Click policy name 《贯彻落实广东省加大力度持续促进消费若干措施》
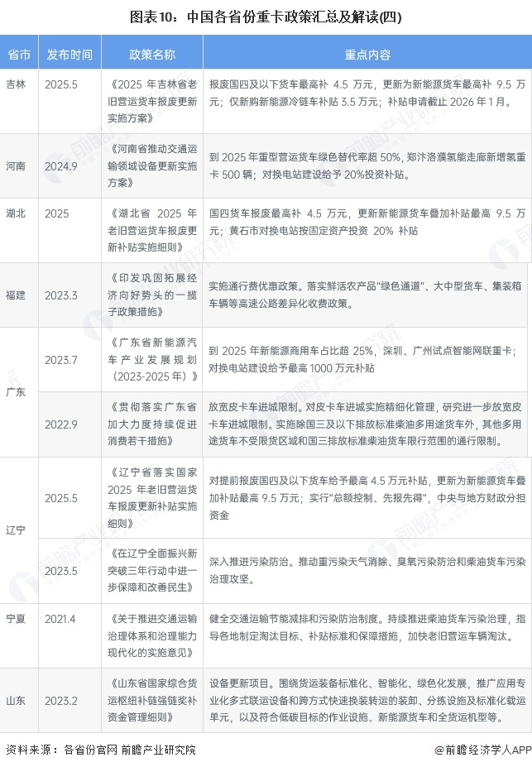The width and height of the screenshot is (532, 767). (x=152, y=424)
